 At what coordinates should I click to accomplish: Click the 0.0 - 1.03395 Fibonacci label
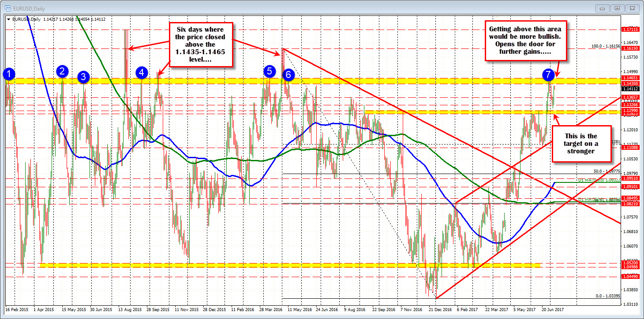(x=607, y=296)
